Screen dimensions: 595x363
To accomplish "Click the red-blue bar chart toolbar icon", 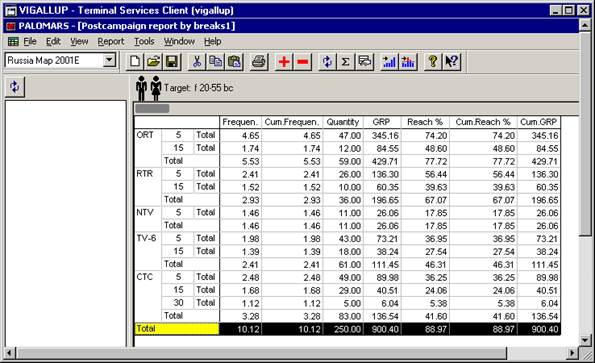I will tap(408, 61).
